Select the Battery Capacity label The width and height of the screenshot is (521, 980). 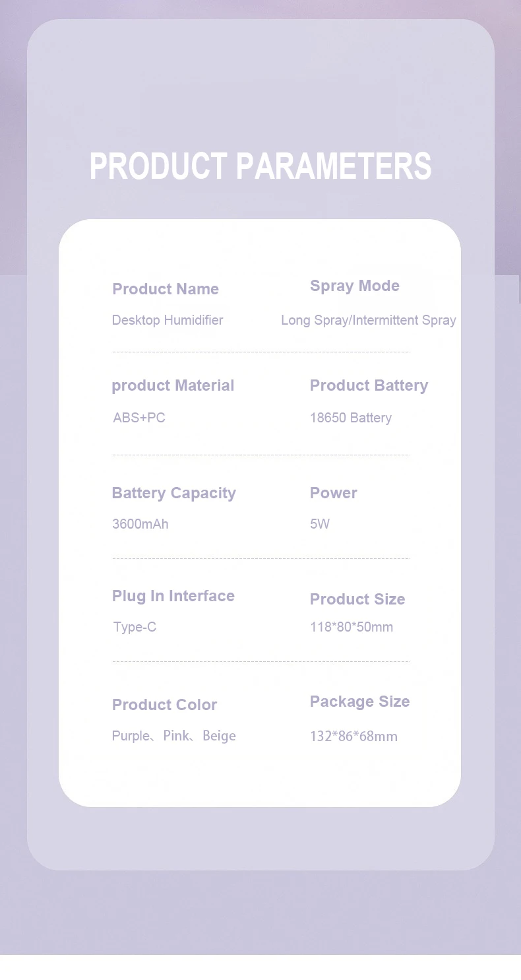(x=173, y=493)
